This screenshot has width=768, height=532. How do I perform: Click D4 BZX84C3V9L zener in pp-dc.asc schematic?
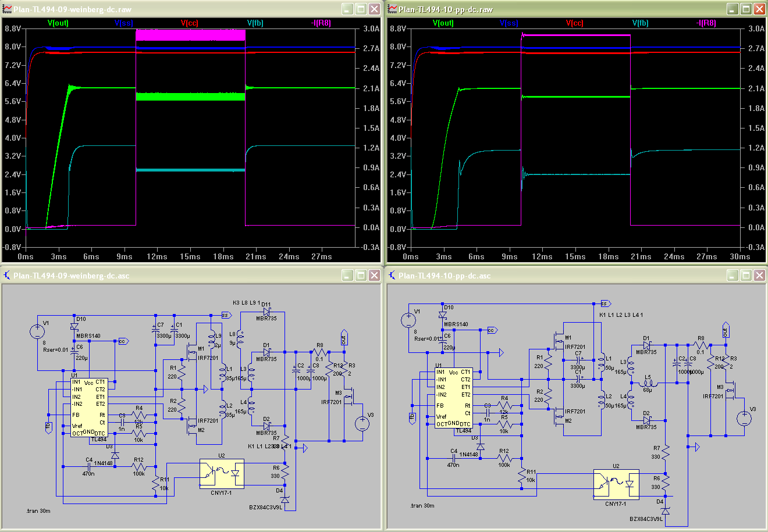[666, 510]
